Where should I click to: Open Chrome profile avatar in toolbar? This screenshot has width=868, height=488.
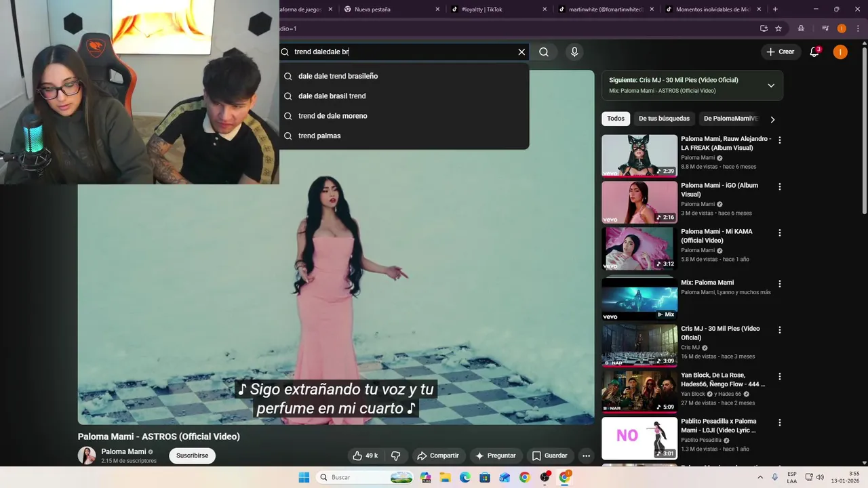(x=842, y=28)
